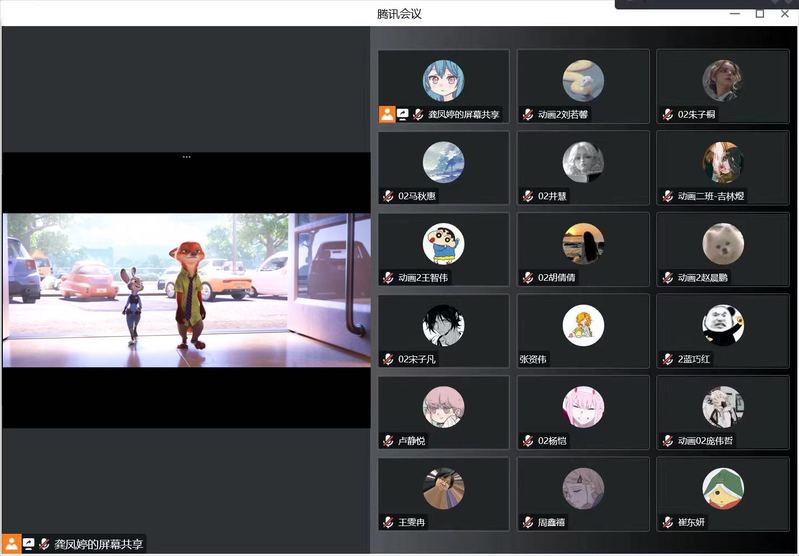Click muted mic icon beside 动画2刘若馨
The image size is (799, 556).
pos(528,115)
